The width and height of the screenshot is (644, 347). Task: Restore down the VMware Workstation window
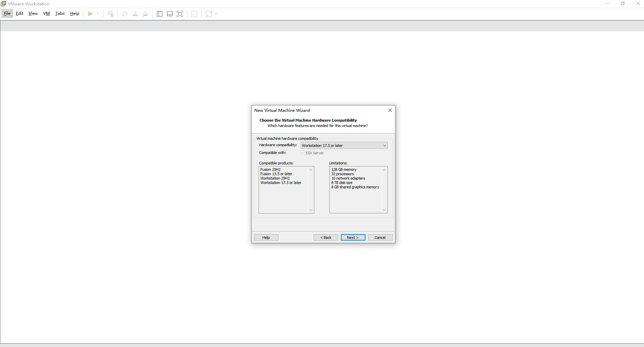click(623, 4)
